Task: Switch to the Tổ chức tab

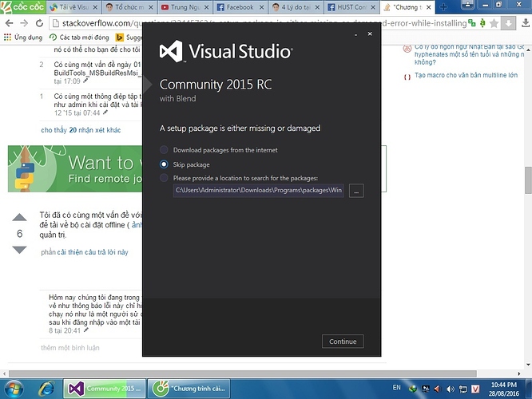Action: [129, 7]
